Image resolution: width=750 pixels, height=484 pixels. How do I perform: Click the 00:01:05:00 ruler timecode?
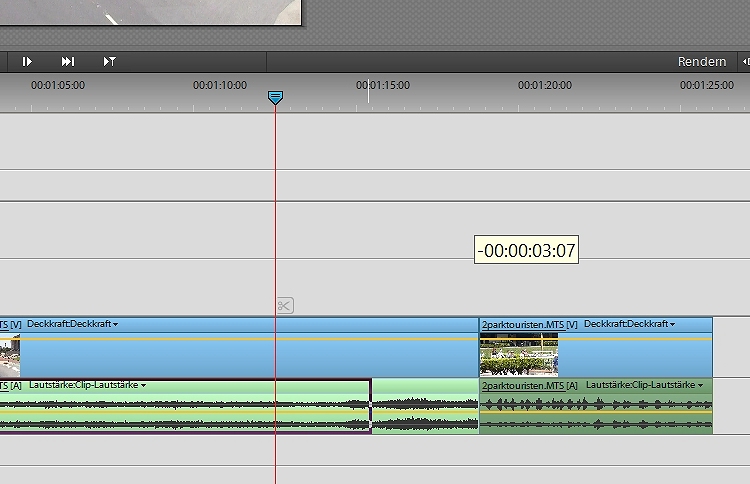pyautogui.click(x=58, y=85)
